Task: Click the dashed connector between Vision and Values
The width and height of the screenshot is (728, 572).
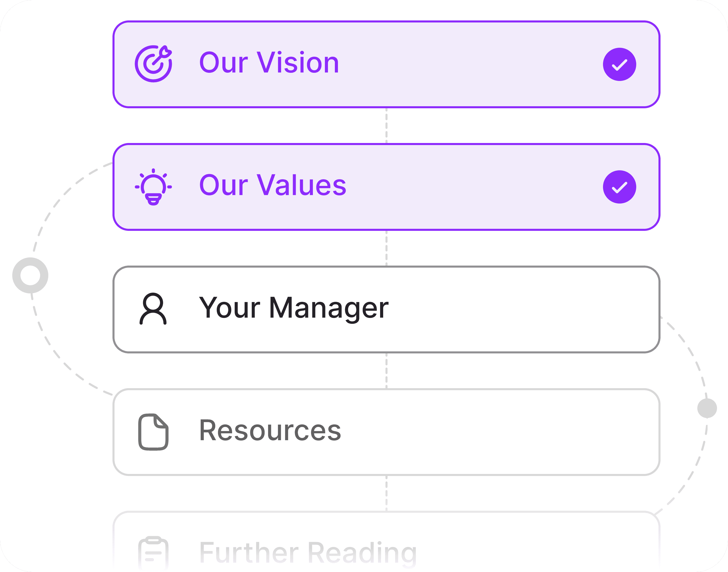Action: pos(386,126)
